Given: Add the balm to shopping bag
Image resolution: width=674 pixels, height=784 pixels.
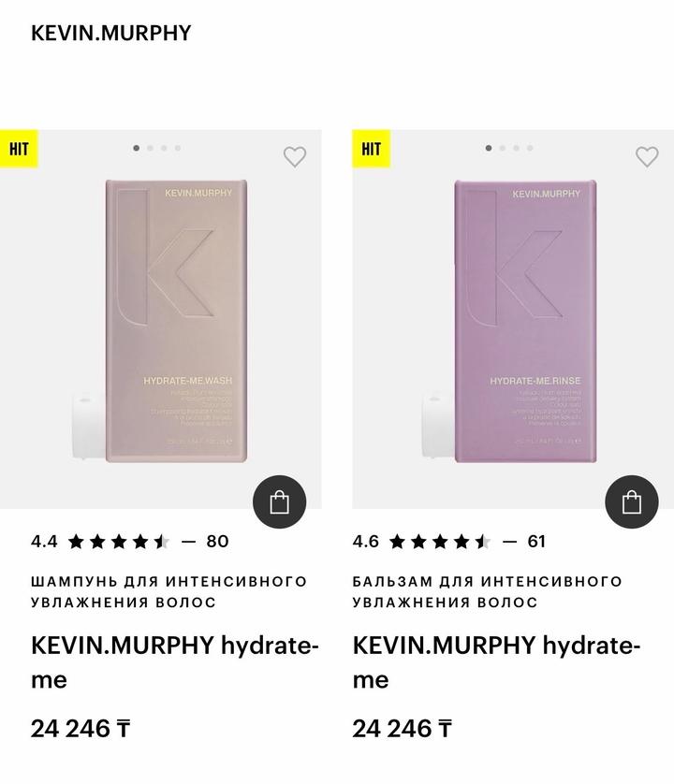Looking at the screenshot, I should (x=632, y=501).
